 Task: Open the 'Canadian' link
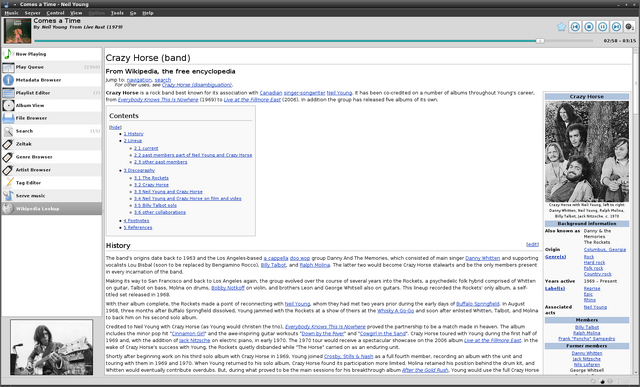point(271,93)
